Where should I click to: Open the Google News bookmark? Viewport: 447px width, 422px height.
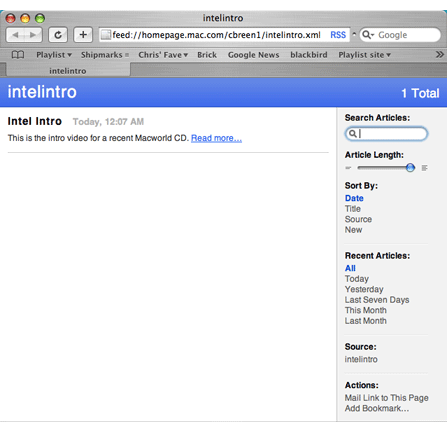pyautogui.click(x=253, y=55)
